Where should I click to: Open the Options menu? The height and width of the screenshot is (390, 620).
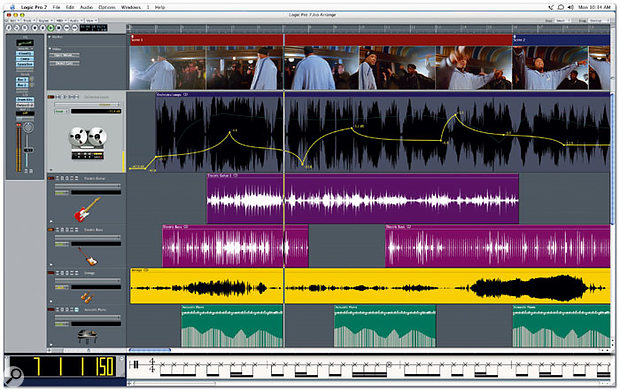(107, 7)
